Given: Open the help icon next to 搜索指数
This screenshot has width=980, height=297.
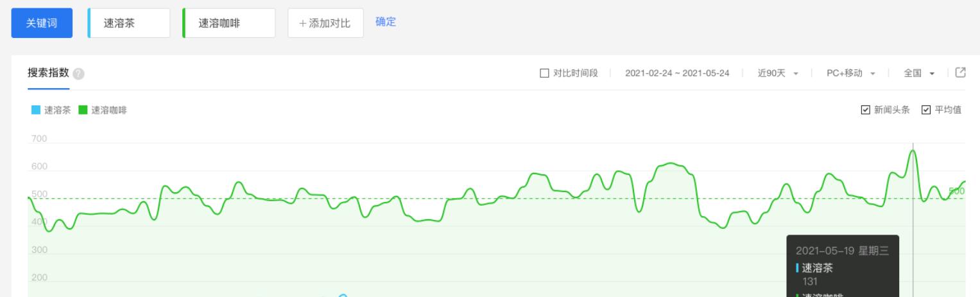Looking at the screenshot, I should [x=79, y=73].
